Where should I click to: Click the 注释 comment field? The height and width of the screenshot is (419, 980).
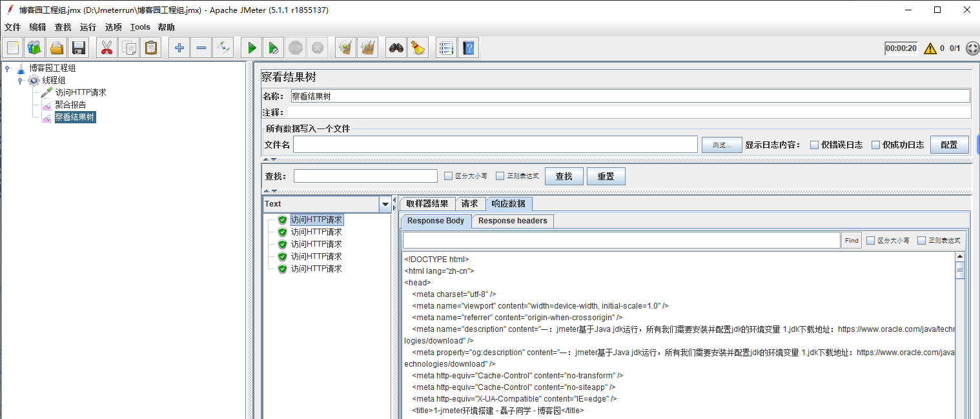click(x=629, y=112)
